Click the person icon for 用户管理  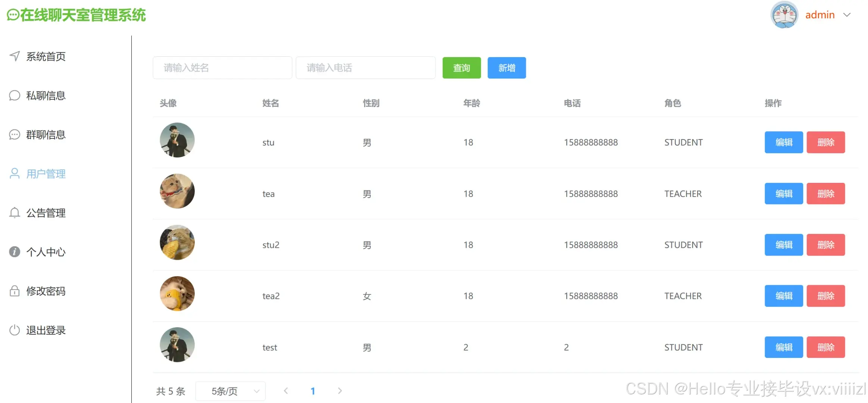click(x=15, y=174)
